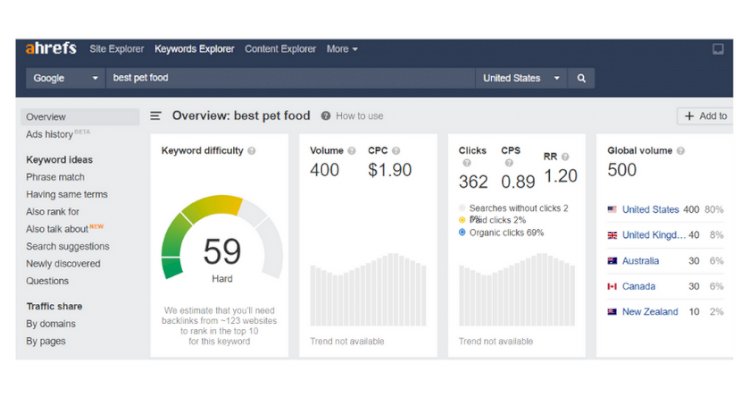Click the Paid clicks yellow legend dot

coord(462,220)
